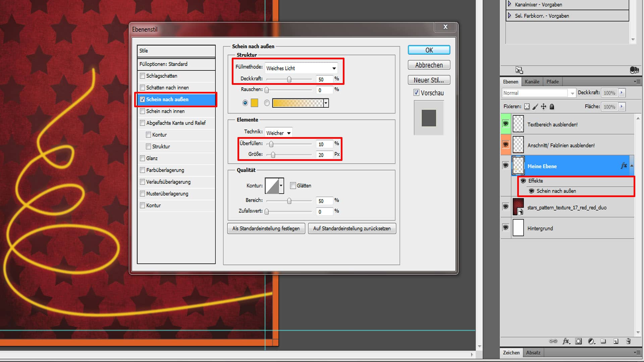Lock transparent pixels with the checkerboard icon
This screenshot has width=644, height=362.
[527, 107]
